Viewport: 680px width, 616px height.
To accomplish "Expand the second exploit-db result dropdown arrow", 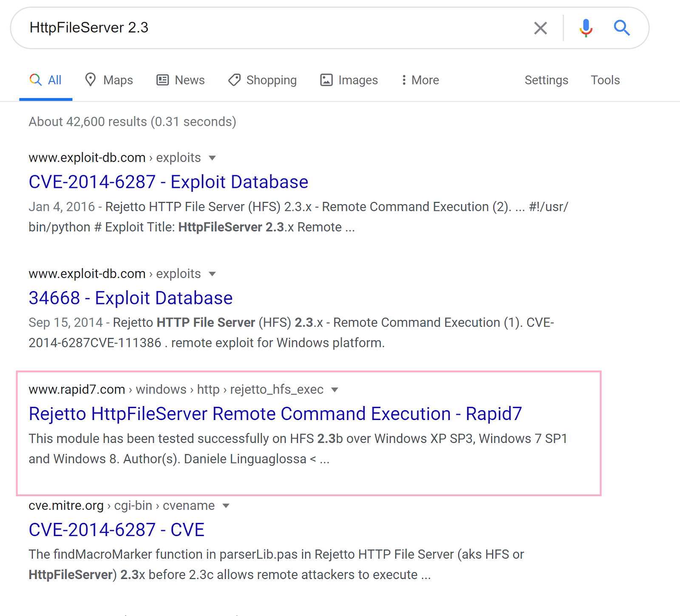I will (x=212, y=274).
